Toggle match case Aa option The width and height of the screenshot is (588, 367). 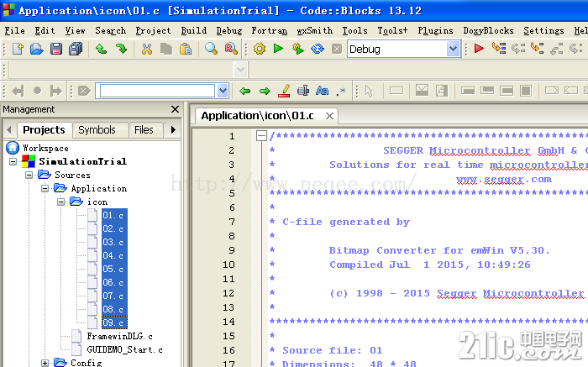point(322,91)
